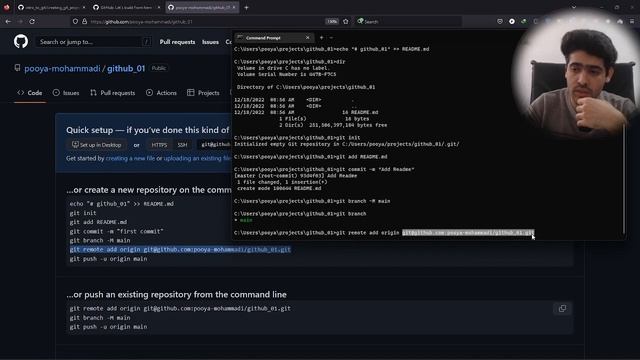
Task: Copy the push existing repository commands
Action: 562,309
